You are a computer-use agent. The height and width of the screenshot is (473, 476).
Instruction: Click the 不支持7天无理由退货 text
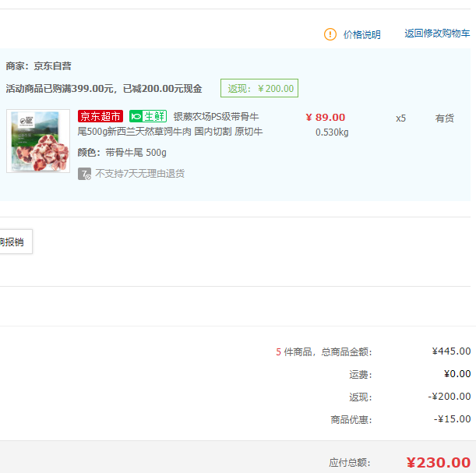139,174
